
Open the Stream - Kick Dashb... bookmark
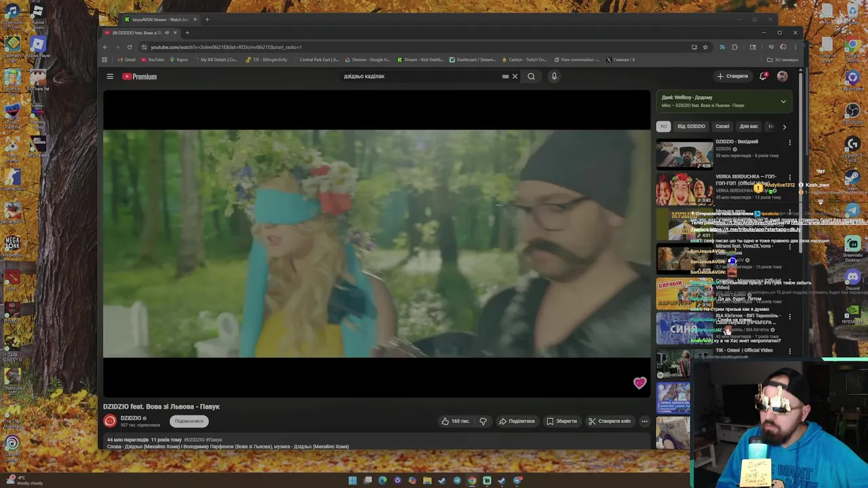coord(420,60)
